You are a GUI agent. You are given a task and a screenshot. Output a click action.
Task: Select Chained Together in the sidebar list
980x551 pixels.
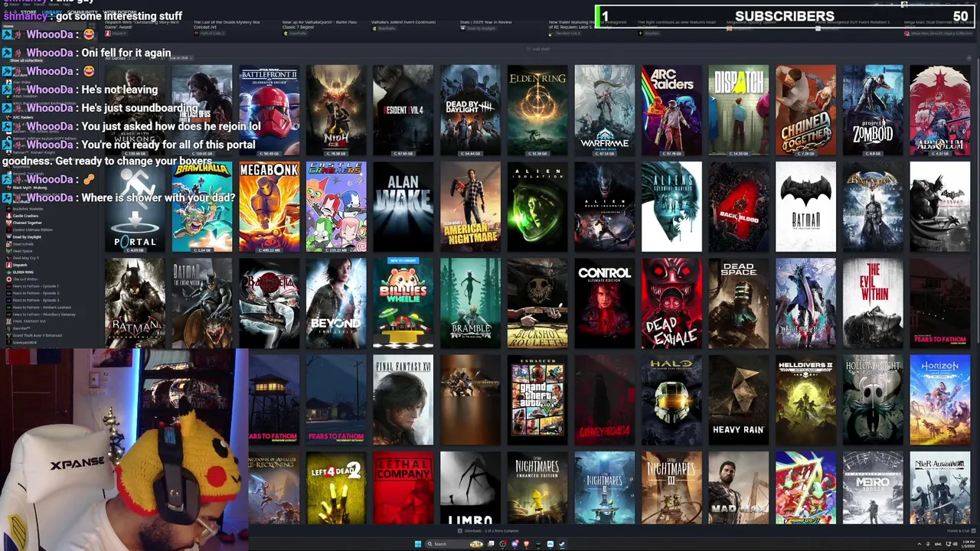pos(28,223)
